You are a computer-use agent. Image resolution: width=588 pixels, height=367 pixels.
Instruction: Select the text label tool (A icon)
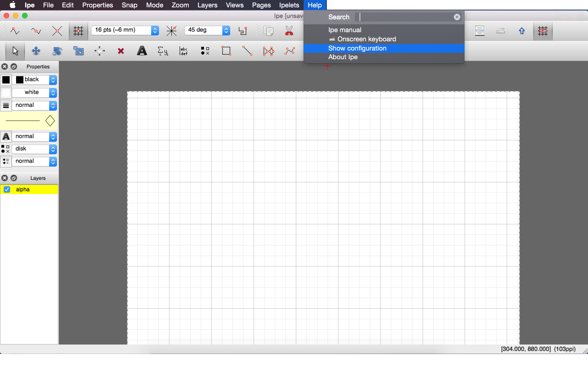[142, 51]
